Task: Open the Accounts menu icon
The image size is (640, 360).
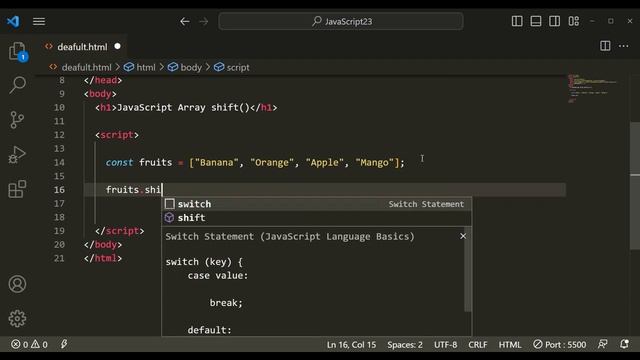Action: [x=17, y=284]
